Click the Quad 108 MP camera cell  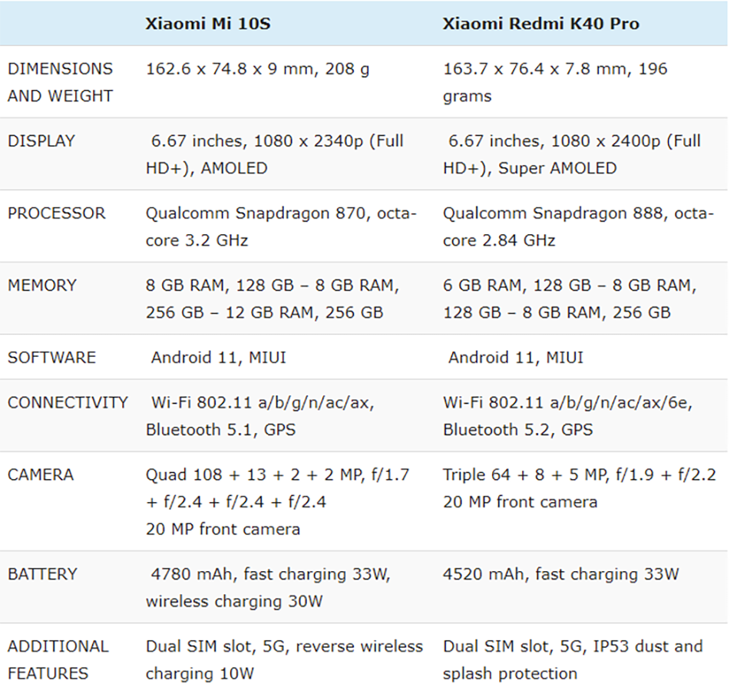(277, 502)
